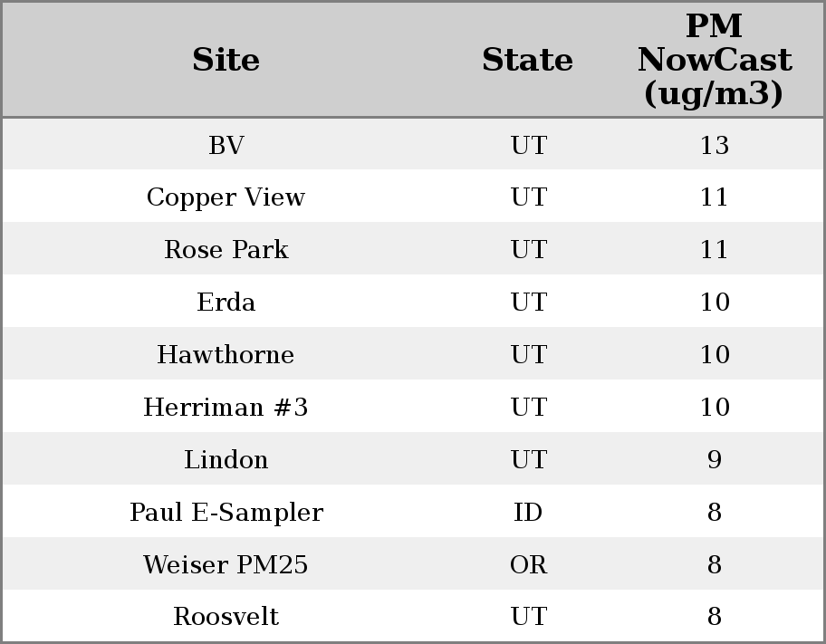
Task: Click the OR state cell
Action: pos(528,565)
